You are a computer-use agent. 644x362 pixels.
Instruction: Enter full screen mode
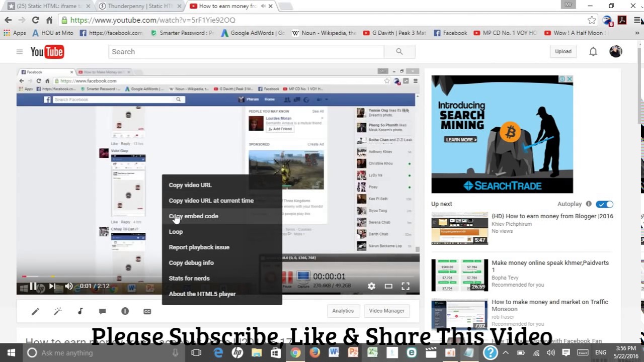click(x=406, y=286)
